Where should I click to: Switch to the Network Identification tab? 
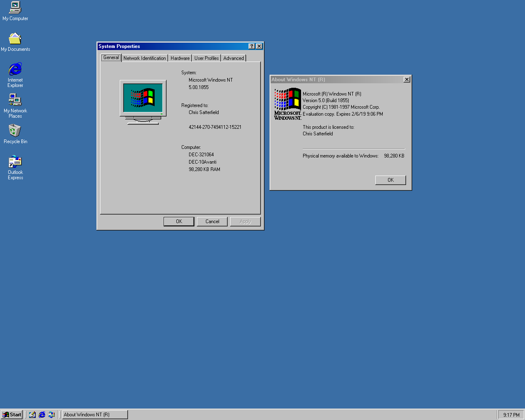144,58
